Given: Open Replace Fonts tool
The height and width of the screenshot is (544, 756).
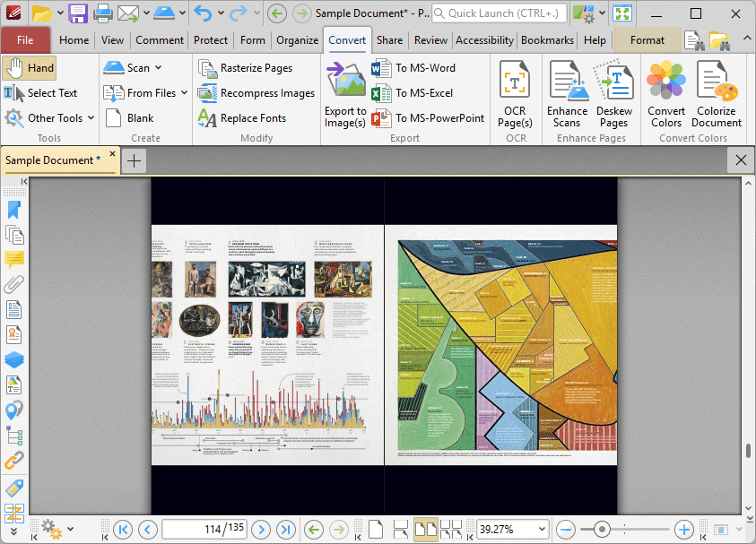Looking at the screenshot, I should [x=242, y=118].
